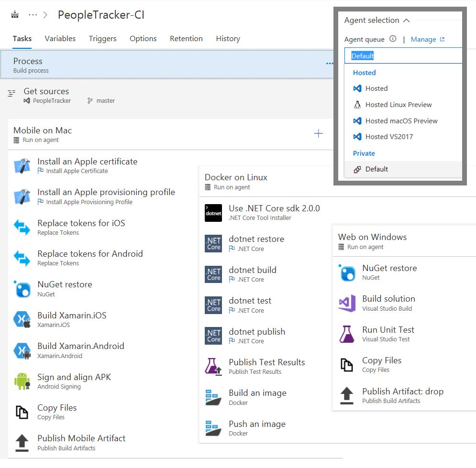This screenshot has height=468, width=476.
Task: Switch to the Variables tab
Action: [x=60, y=39]
